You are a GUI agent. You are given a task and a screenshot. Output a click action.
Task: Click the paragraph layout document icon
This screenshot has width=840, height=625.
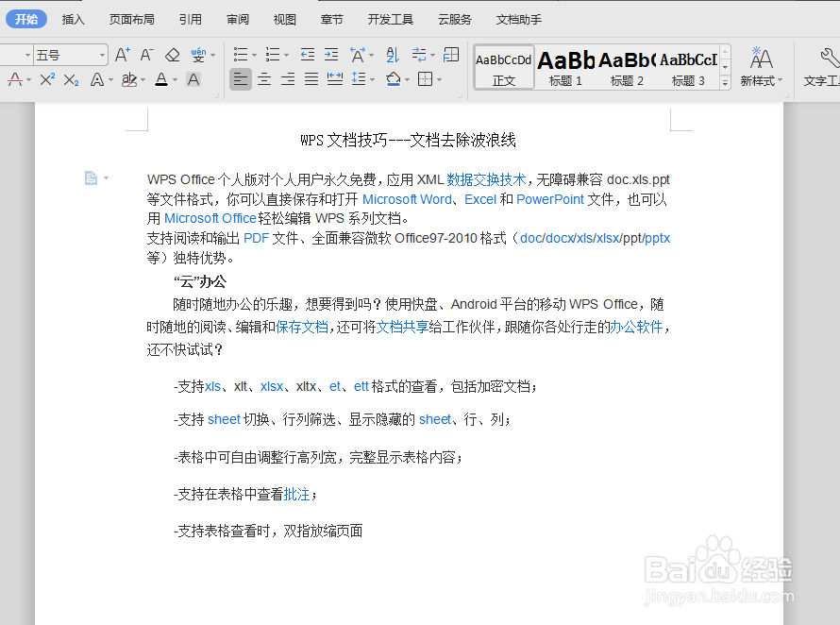(x=91, y=177)
